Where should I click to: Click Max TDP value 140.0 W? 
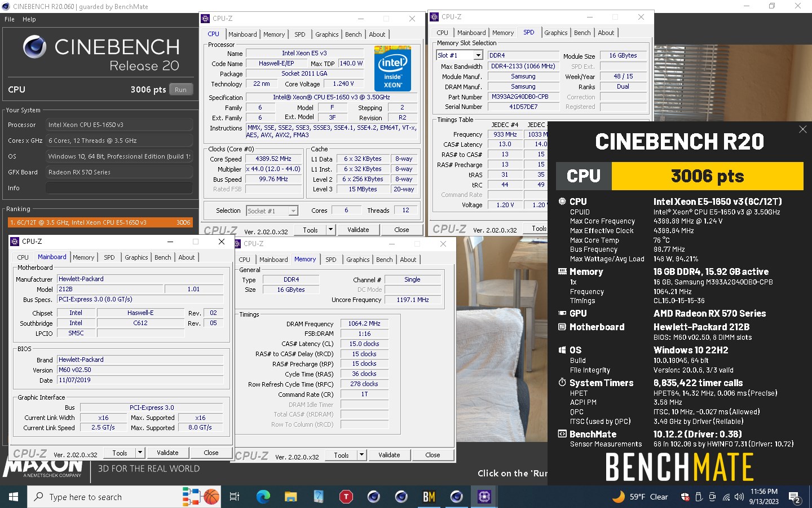[x=351, y=63]
